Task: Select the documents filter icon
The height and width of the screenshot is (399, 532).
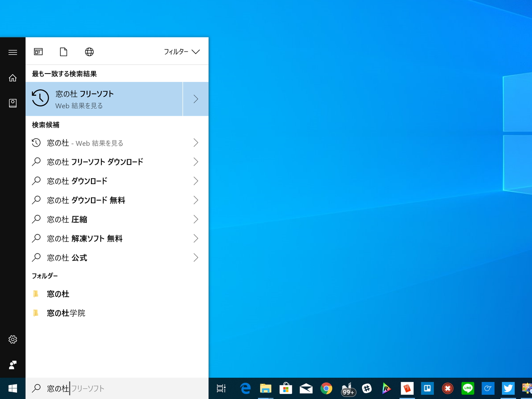Action: point(63,52)
